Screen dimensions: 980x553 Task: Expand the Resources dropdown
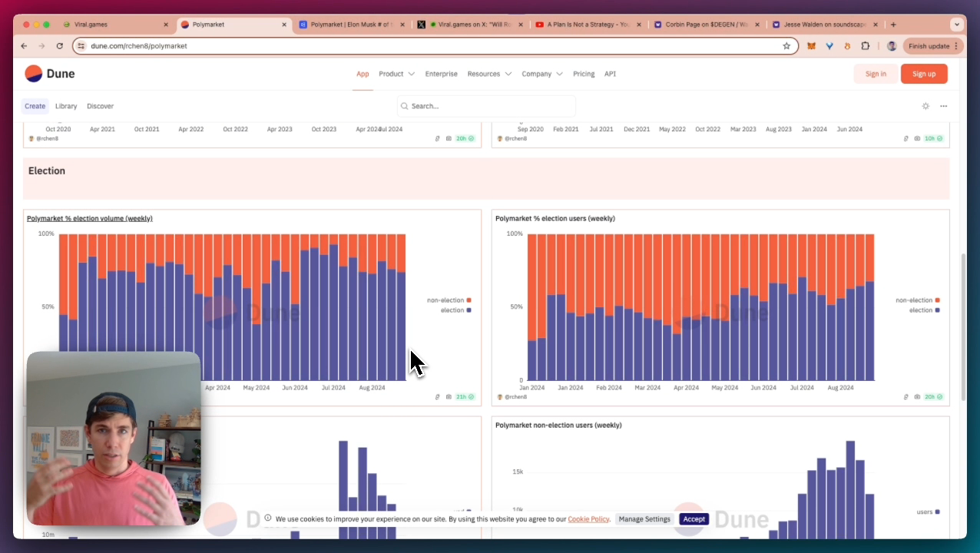point(489,74)
